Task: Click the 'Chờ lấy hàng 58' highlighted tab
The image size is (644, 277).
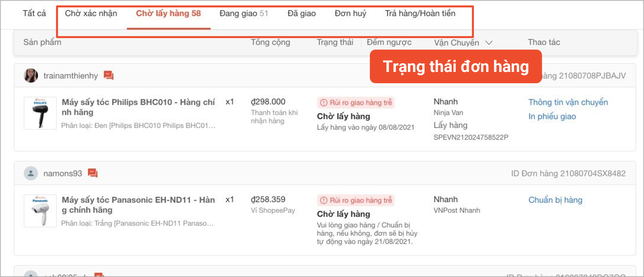Action: (x=168, y=13)
